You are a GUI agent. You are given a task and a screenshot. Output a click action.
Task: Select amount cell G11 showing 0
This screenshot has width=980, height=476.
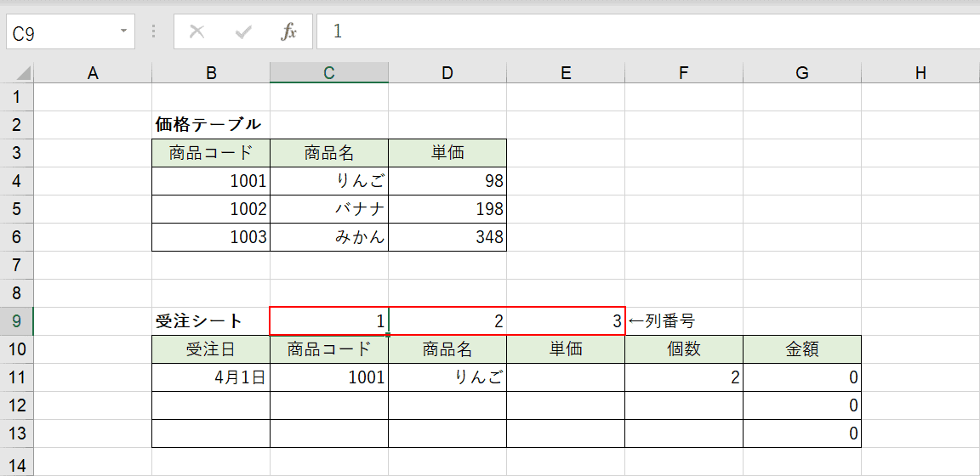click(802, 378)
